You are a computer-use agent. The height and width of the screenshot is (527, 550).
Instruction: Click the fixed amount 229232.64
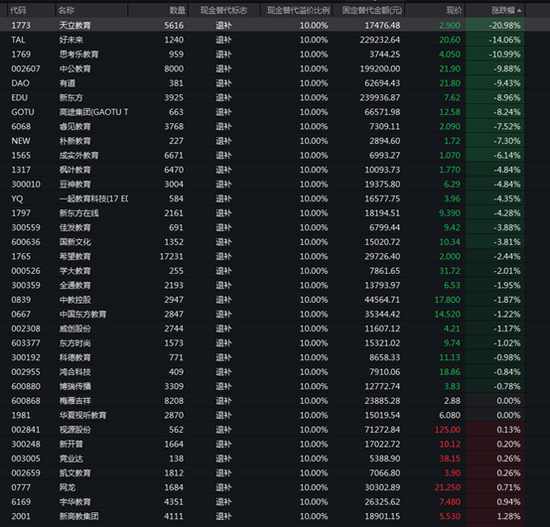click(x=380, y=40)
